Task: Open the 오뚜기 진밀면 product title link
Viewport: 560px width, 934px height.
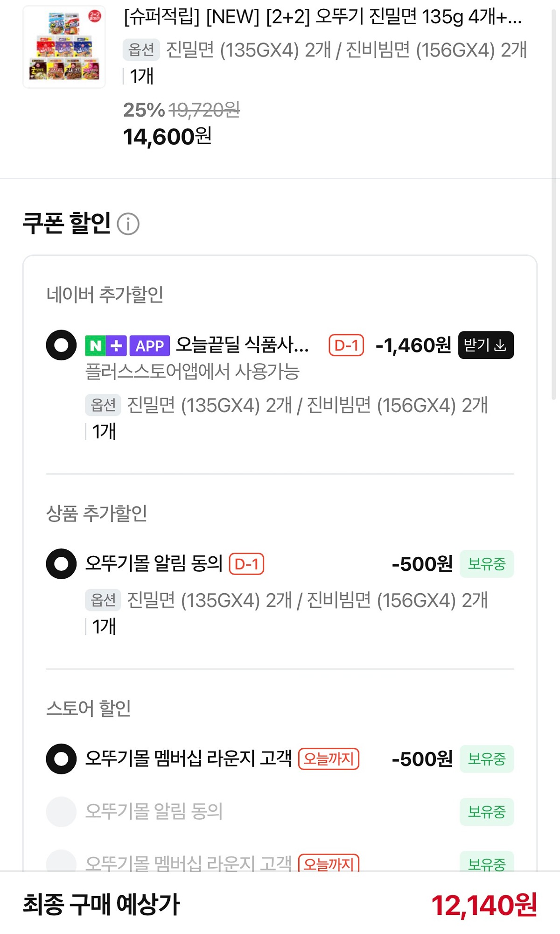Action: (x=322, y=18)
